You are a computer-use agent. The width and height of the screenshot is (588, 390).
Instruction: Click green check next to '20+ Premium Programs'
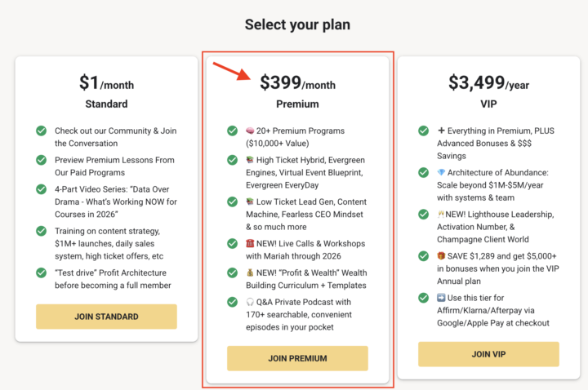click(233, 131)
